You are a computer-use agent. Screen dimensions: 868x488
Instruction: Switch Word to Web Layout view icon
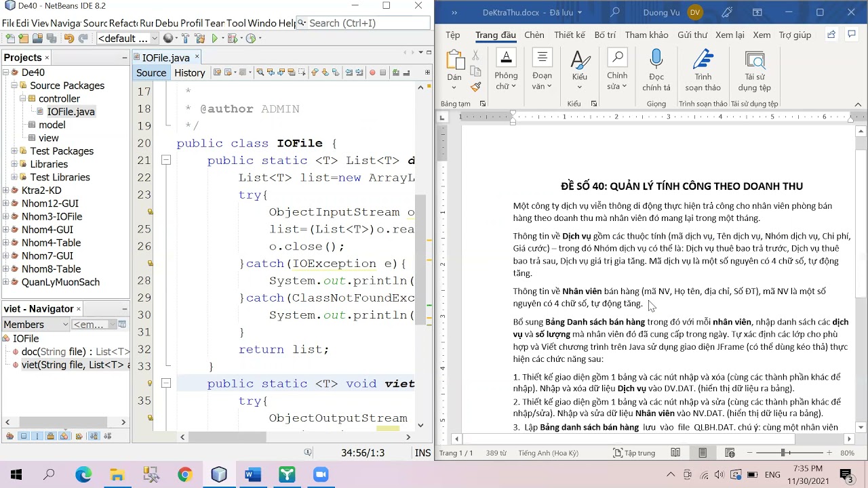[x=730, y=453]
